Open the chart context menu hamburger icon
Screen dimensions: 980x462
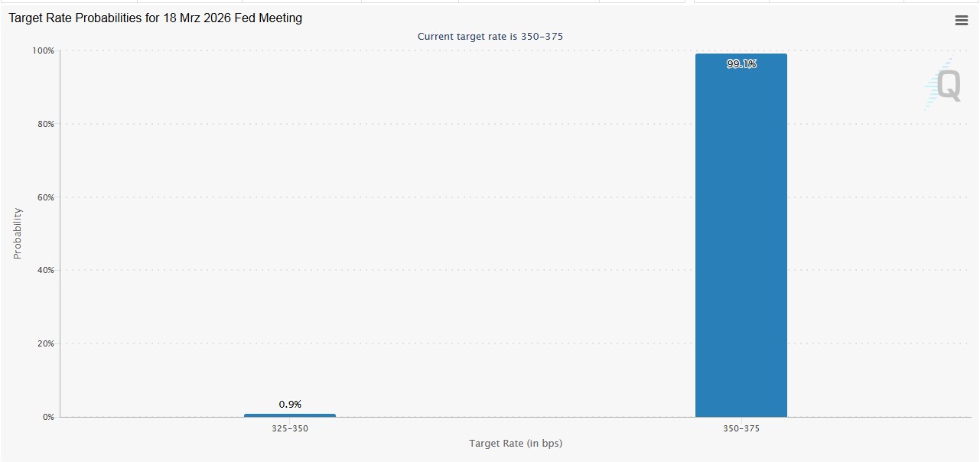coord(962,21)
